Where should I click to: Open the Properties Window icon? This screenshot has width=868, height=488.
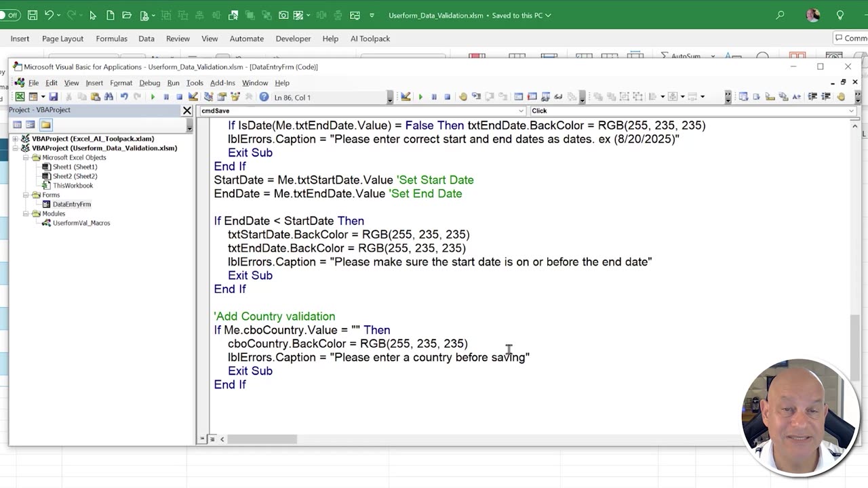click(222, 97)
